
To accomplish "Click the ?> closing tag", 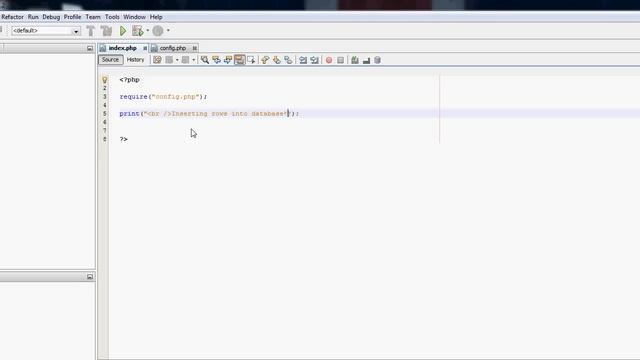I will pyautogui.click(x=124, y=139).
